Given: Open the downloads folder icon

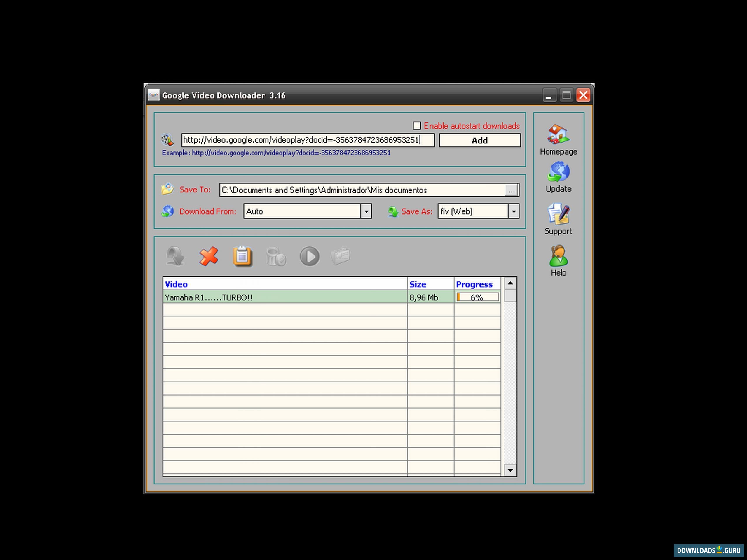Looking at the screenshot, I should click(x=341, y=257).
